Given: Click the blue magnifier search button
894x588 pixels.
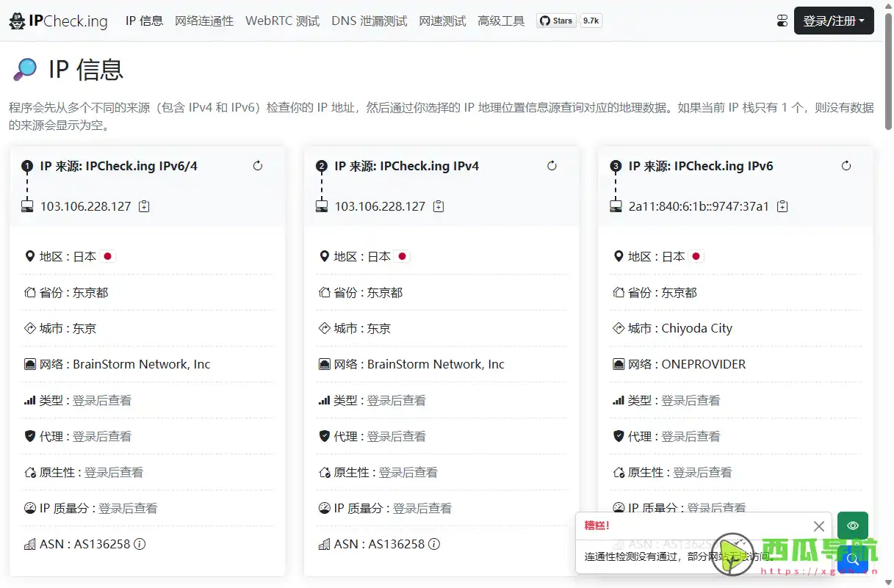Looking at the screenshot, I should [852, 559].
